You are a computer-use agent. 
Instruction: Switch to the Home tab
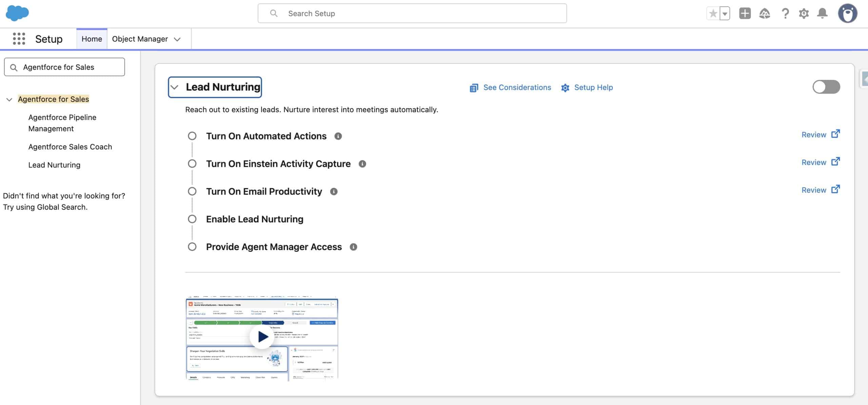coord(92,39)
